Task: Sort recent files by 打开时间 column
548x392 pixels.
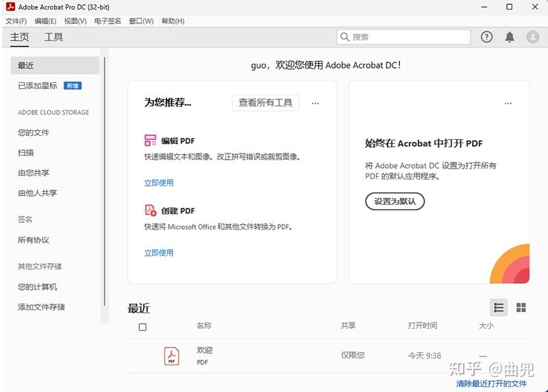Action: click(423, 326)
